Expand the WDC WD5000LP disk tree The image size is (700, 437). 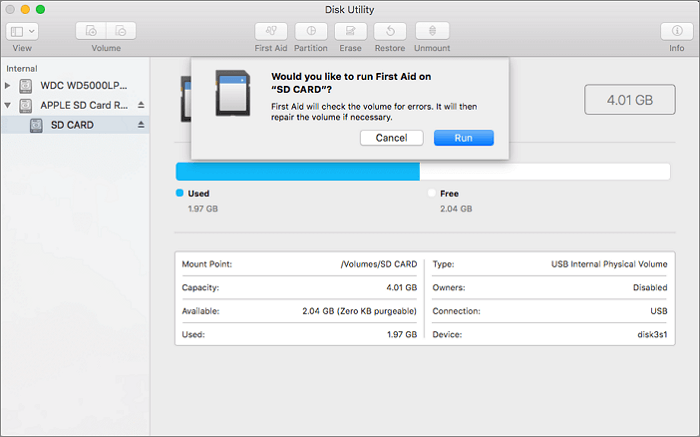9,85
